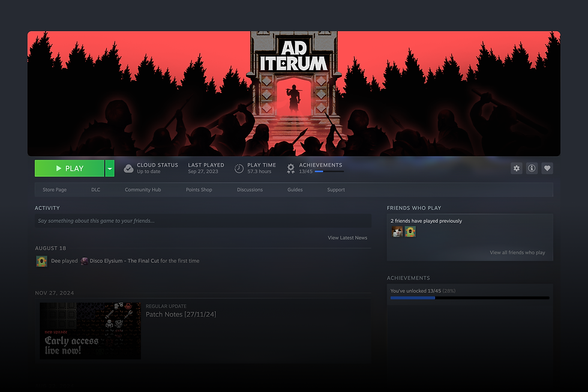Open the Store Page tab

[54, 190]
